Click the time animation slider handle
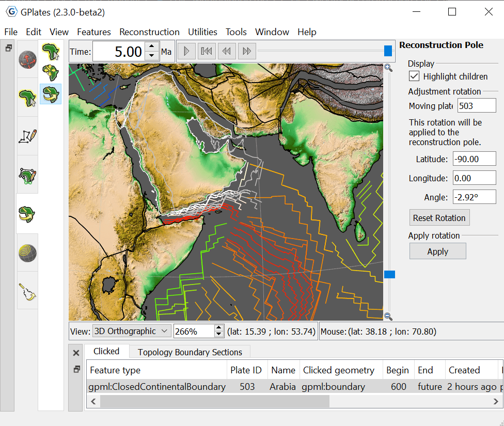Screen dimensions: 504x426 [388, 51]
